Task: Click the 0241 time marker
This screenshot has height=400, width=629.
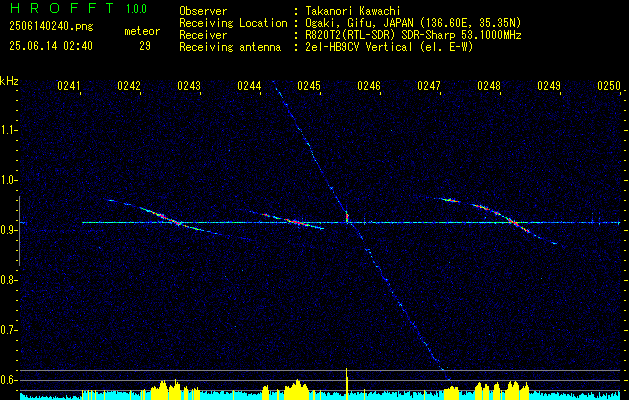Action: click(69, 86)
